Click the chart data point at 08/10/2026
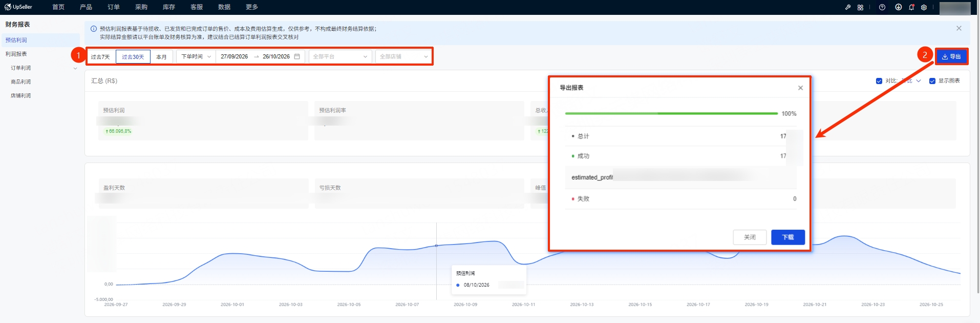The width and height of the screenshot is (980, 323). tap(436, 246)
